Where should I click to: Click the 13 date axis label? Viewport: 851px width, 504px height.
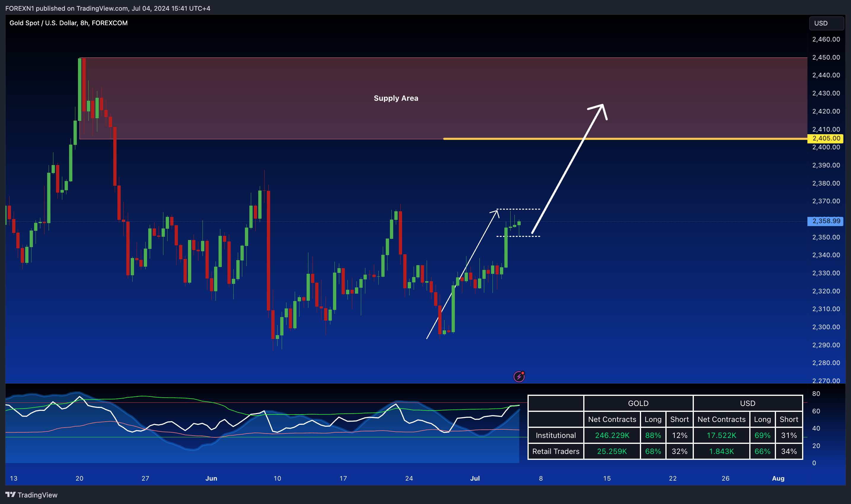coord(14,478)
